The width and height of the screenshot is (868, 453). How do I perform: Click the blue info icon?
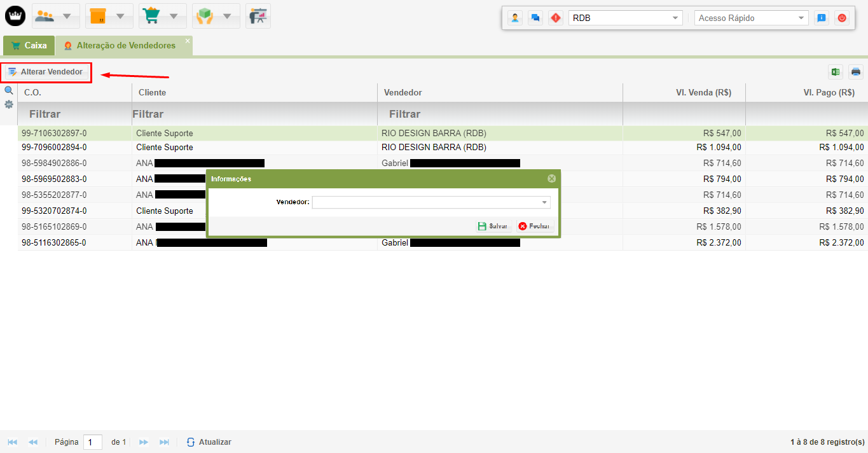(x=822, y=18)
